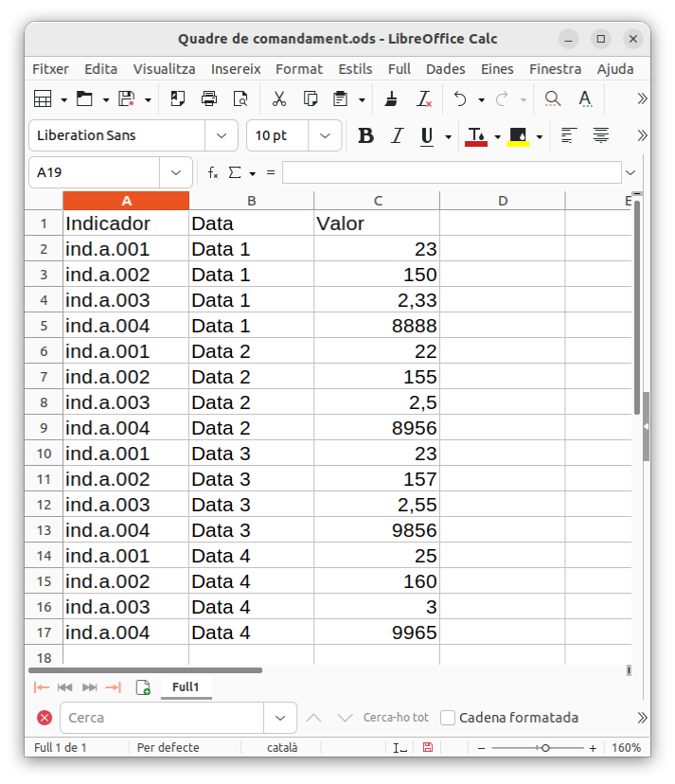675x784 pixels.
Task: Click the Open folder icon
Action: [84, 98]
